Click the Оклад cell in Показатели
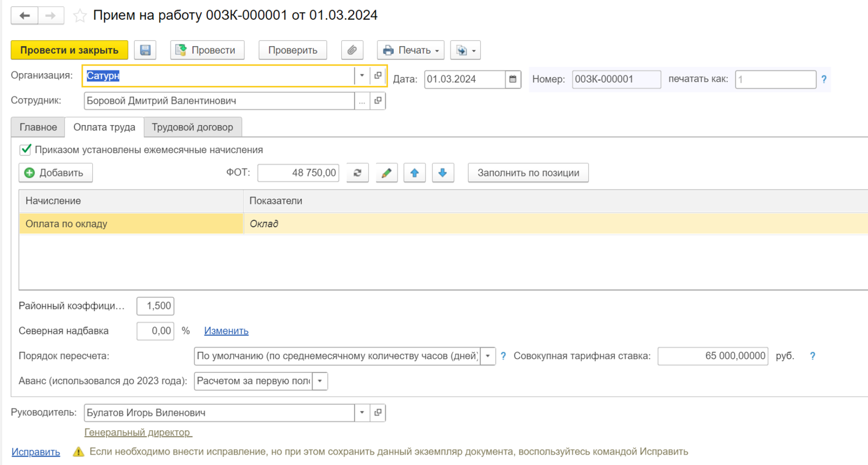This screenshot has height=465, width=868. point(556,224)
